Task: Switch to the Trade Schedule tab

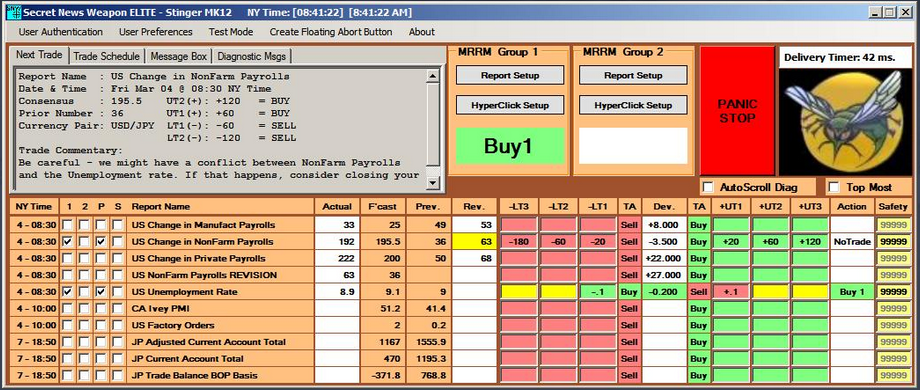Action: click(x=106, y=56)
